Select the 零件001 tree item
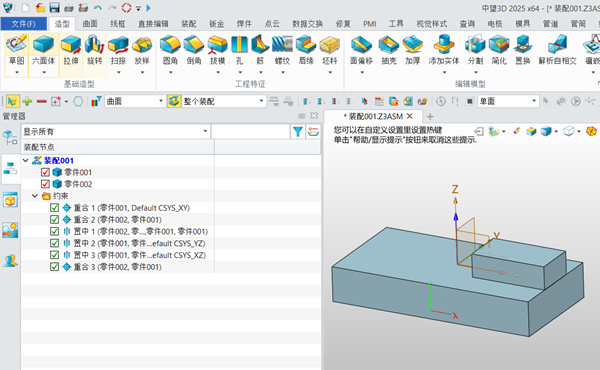 pyautogui.click(x=78, y=172)
